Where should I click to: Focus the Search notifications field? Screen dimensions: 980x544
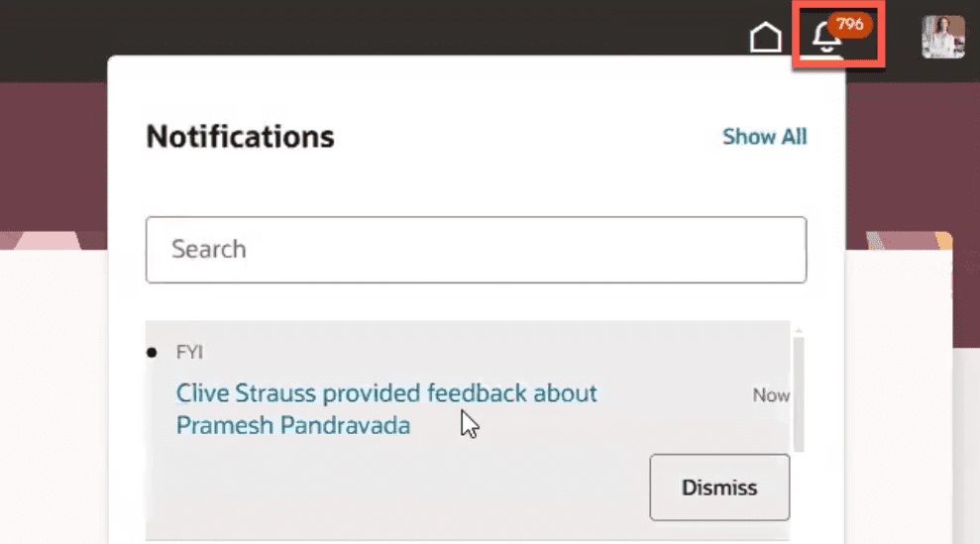point(477,250)
